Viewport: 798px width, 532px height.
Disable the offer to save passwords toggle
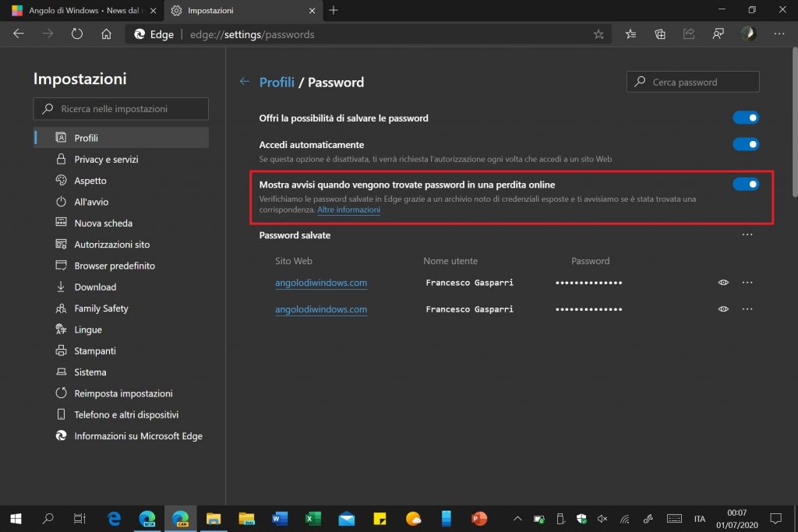pyautogui.click(x=746, y=118)
